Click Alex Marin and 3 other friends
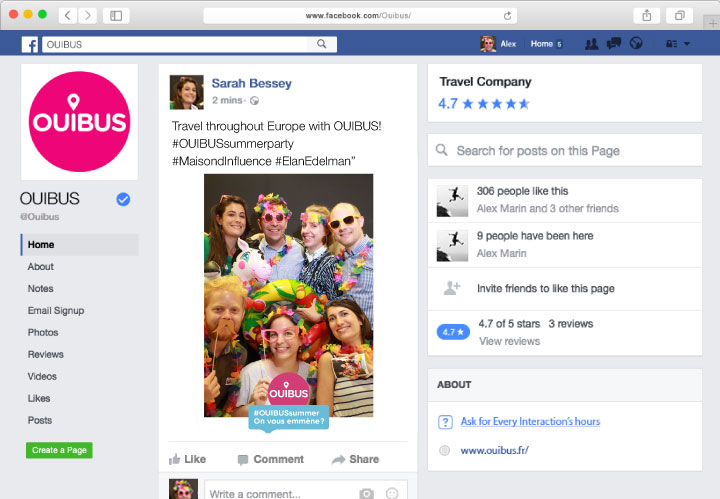 [547, 208]
